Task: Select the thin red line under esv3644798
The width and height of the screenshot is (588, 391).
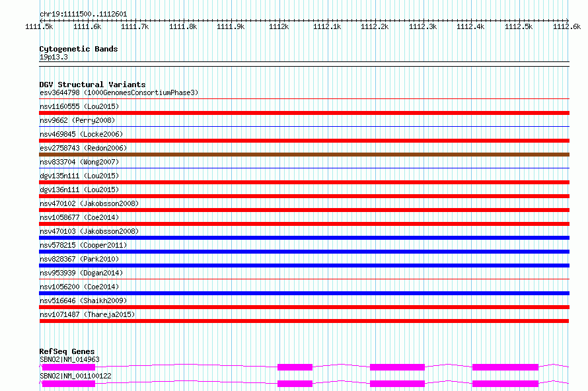Action: tap(304, 99)
